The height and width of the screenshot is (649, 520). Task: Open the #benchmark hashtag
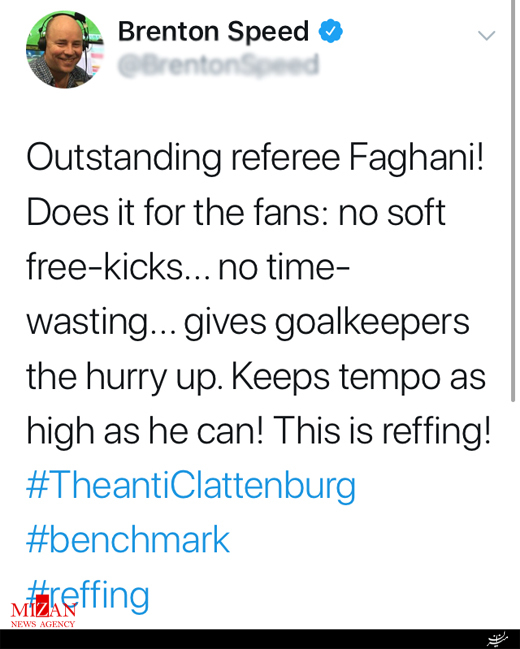128,539
